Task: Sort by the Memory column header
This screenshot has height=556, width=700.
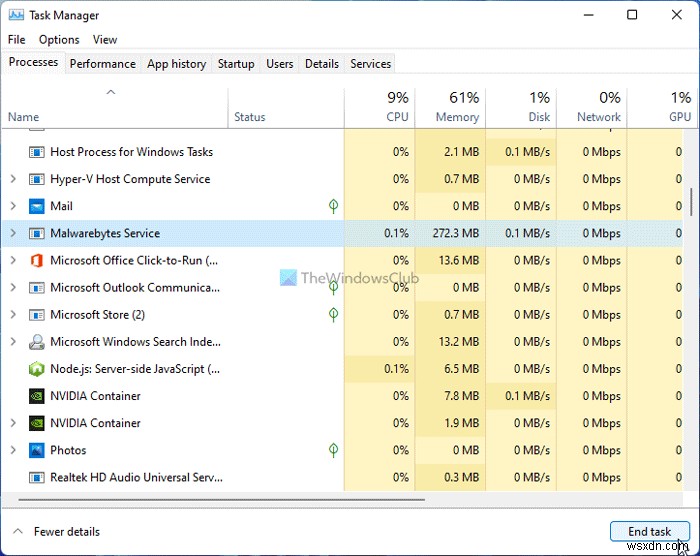Action: (x=450, y=109)
